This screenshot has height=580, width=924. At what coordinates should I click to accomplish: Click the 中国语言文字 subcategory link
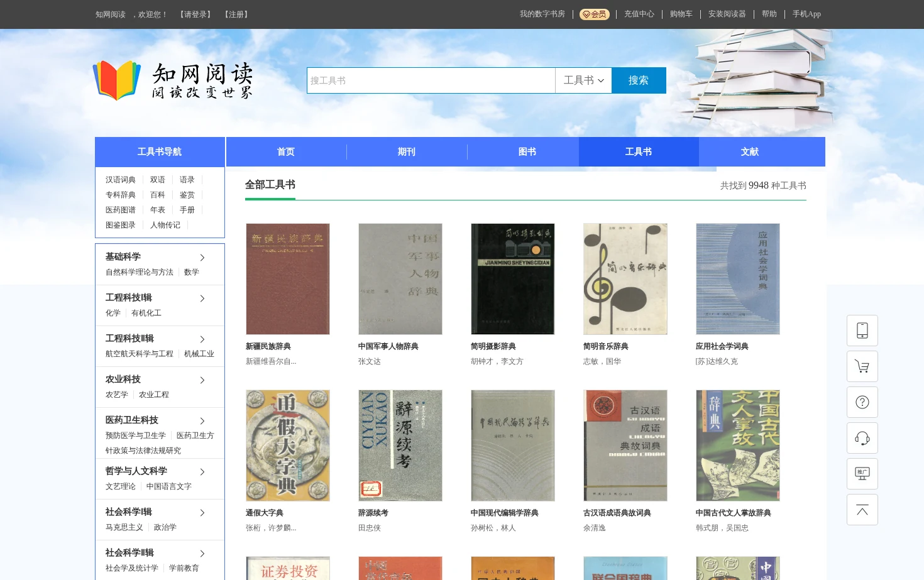169,486
